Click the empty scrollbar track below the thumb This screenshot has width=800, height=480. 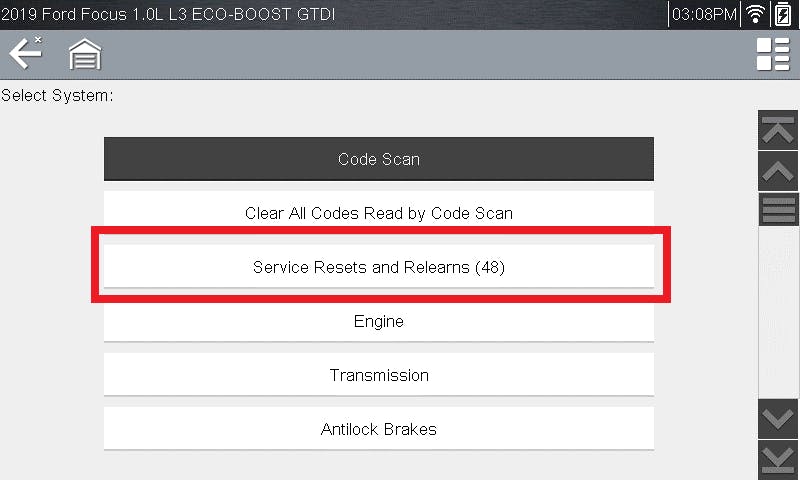tap(779, 310)
